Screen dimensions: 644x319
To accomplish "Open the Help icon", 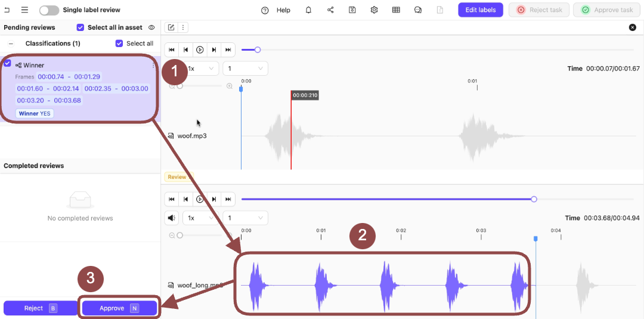I will 265,10.
